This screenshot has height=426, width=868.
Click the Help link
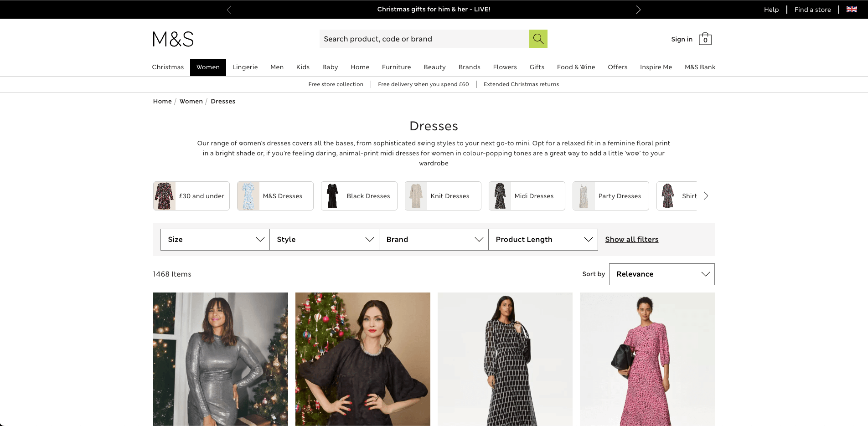(771, 10)
